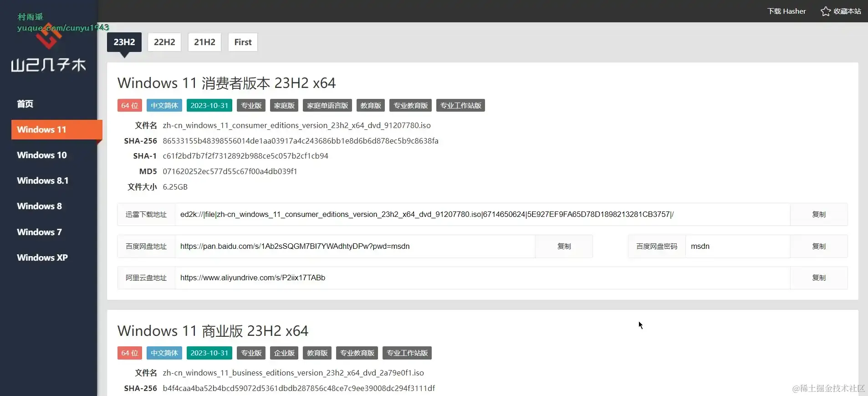Click the MD5 hash 071620252ec5
Screen dimensions: 868x396
coord(230,171)
